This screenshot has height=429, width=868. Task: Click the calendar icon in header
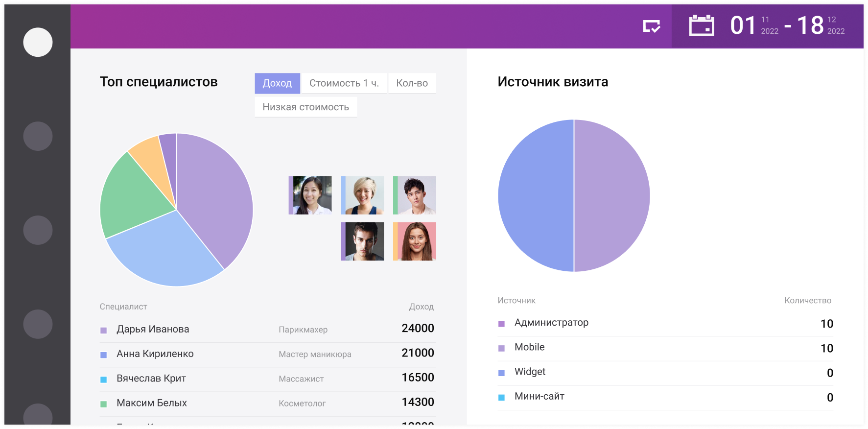point(701,25)
